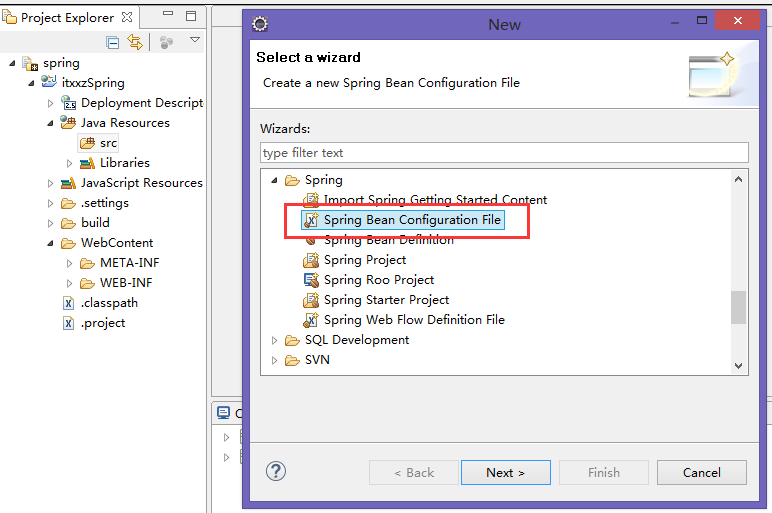
Task: Select the .project file icon
Action: pyautogui.click(x=68, y=323)
